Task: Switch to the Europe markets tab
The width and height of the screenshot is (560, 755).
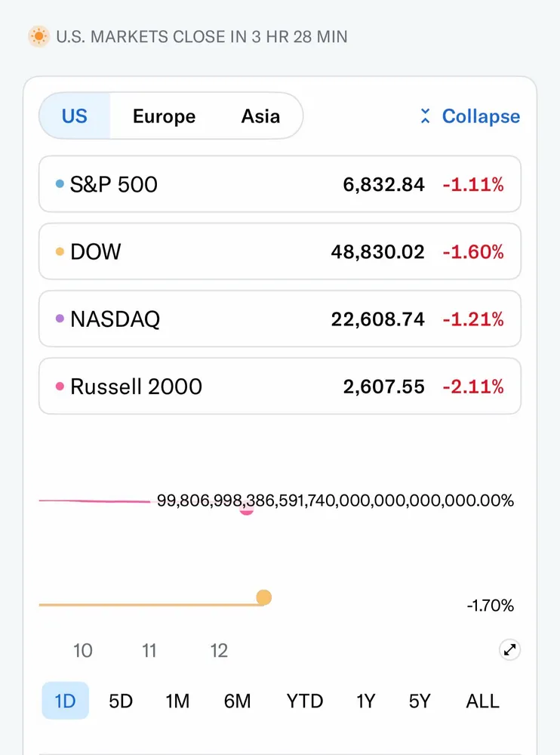Action: (x=164, y=116)
